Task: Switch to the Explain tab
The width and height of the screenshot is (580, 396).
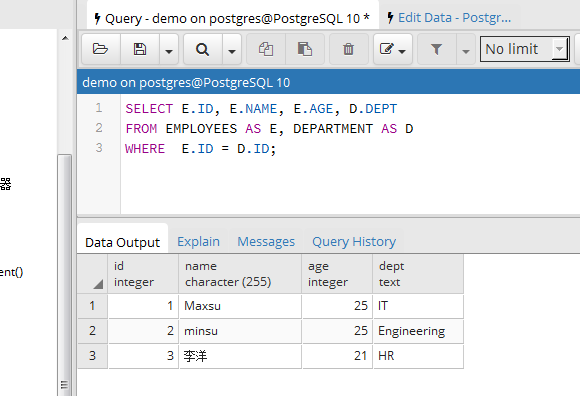Action: [x=198, y=241]
